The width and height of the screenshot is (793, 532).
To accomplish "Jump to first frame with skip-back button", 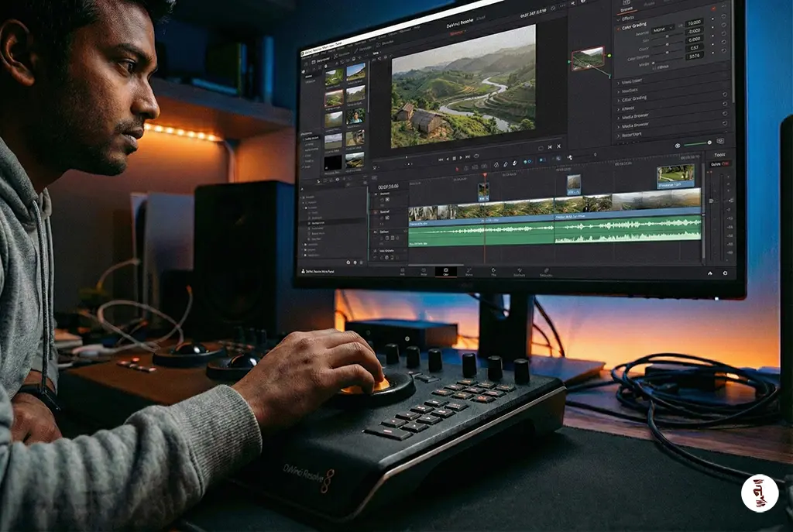I will coord(441,159).
